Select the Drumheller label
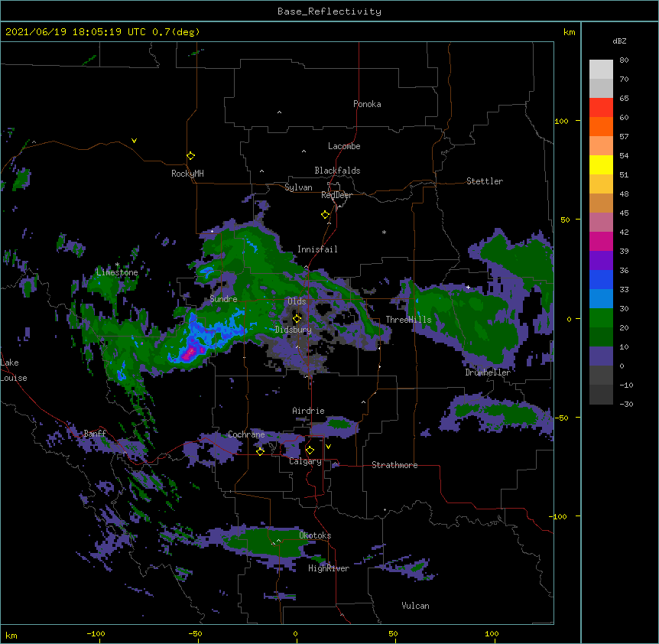 pyautogui.click(x=488, y=372)
